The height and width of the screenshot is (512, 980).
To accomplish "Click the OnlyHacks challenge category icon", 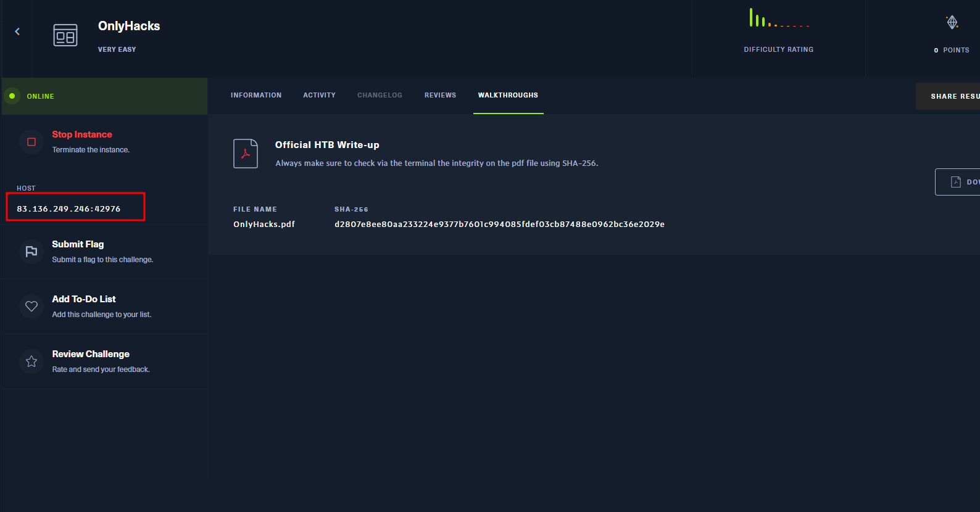I will pos(65,35).
